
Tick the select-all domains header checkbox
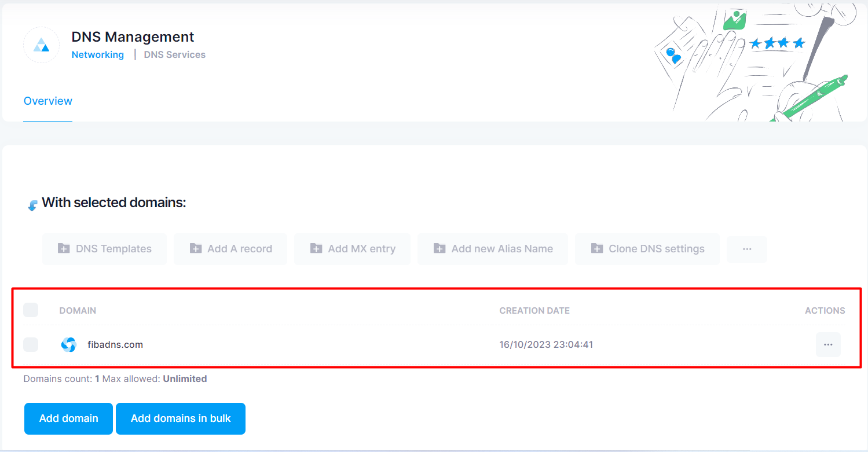tap(31, 310)
